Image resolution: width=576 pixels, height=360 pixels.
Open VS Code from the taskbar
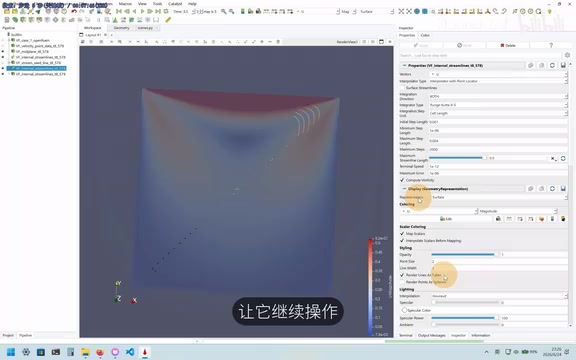click(x=130, y=352)
